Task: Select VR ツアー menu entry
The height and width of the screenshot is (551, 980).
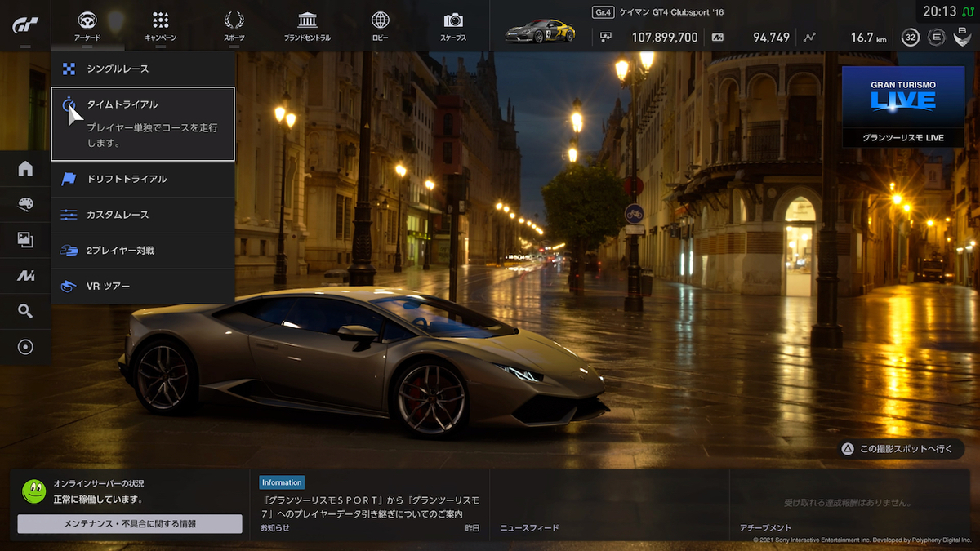Action: (x=143, y=287)
